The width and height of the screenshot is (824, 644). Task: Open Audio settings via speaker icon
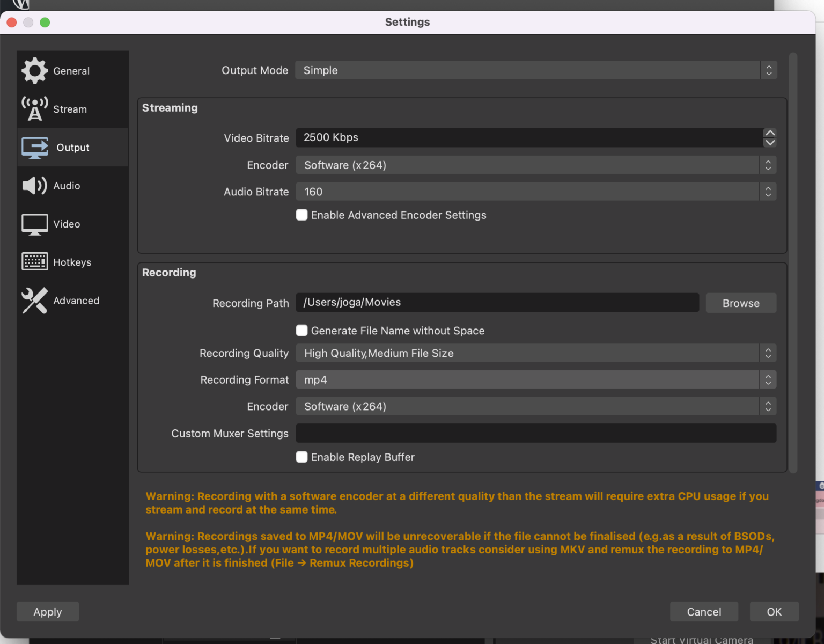[x=35, y=186]
